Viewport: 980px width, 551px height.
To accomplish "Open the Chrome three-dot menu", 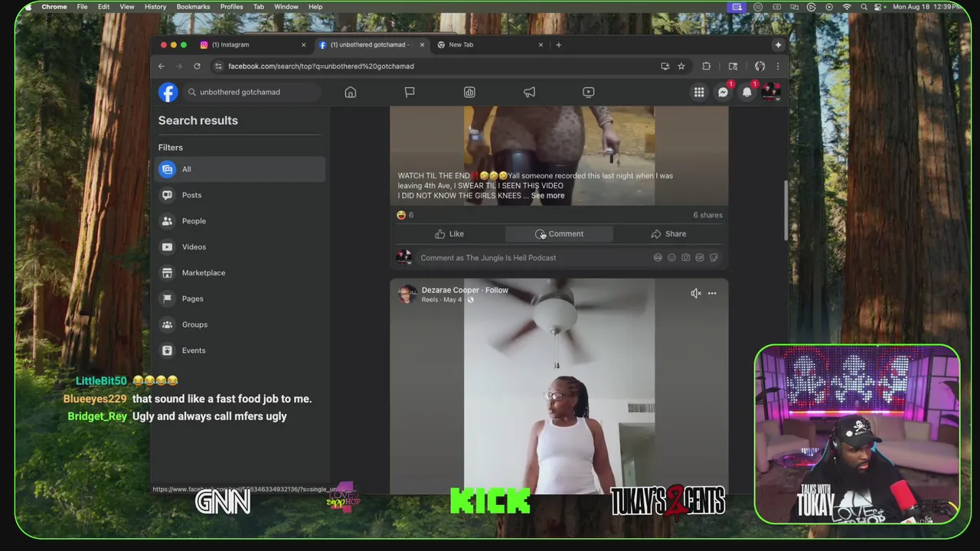I will (x=778, y=67).
